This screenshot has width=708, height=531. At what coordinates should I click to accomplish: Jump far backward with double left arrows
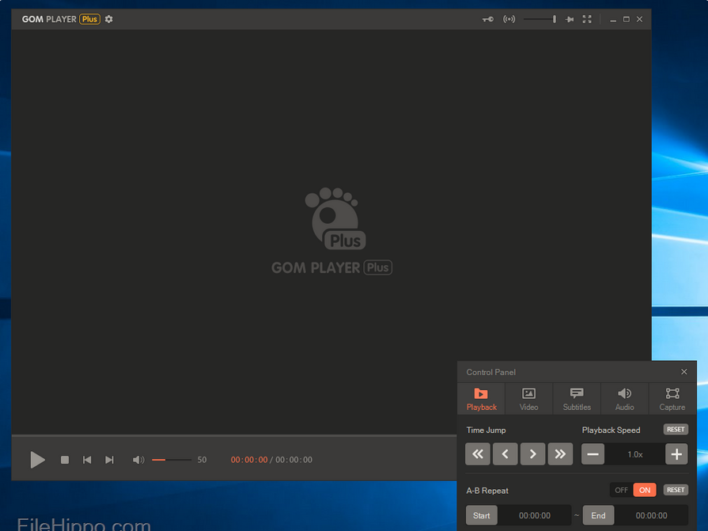478,454
